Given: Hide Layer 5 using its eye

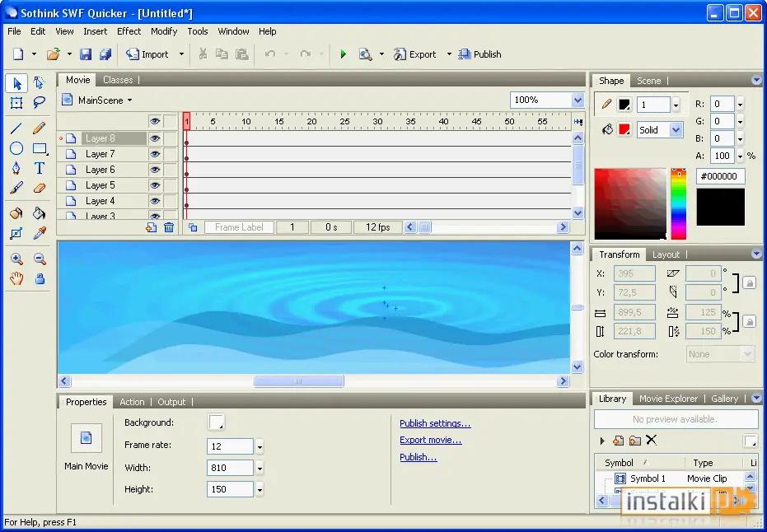Looking at the screenshot, I should pos(155,185).
